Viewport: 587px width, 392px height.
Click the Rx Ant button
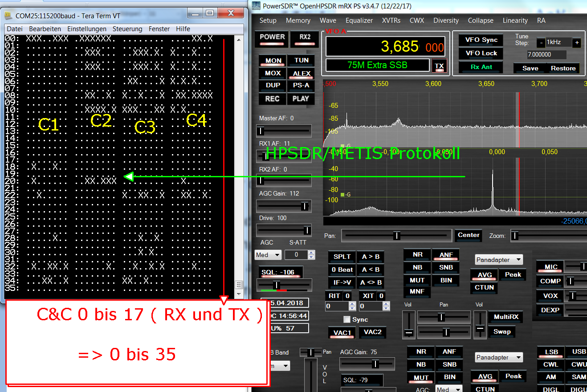click(x=481, y=67)
